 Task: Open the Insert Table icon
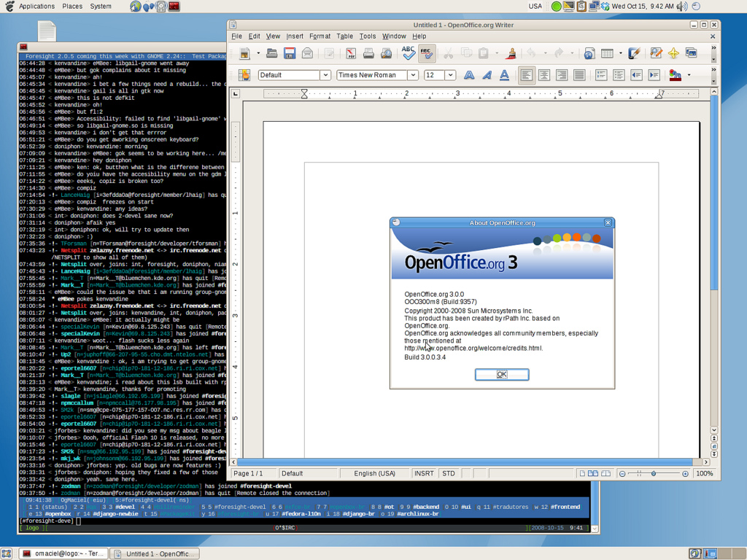click(607, 53)
